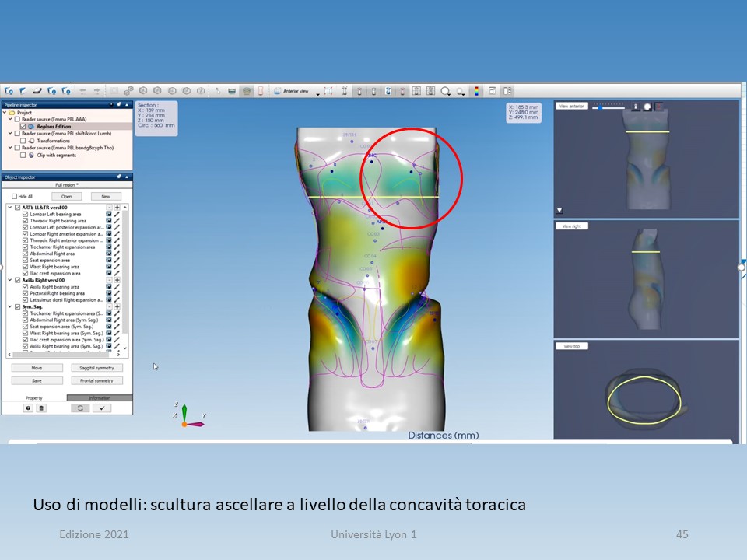Click minus icon on Axilla Right versE00 group
The width and height of the screenshot is (747, 560).
point(109,281)
